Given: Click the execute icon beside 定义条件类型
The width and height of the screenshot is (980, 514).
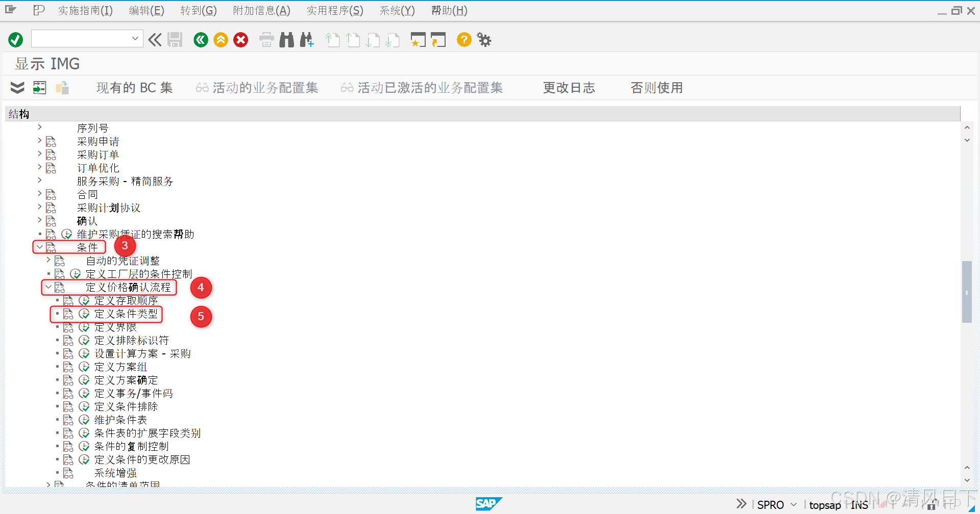Looking at the screenshot, I should tap(85, 314).
